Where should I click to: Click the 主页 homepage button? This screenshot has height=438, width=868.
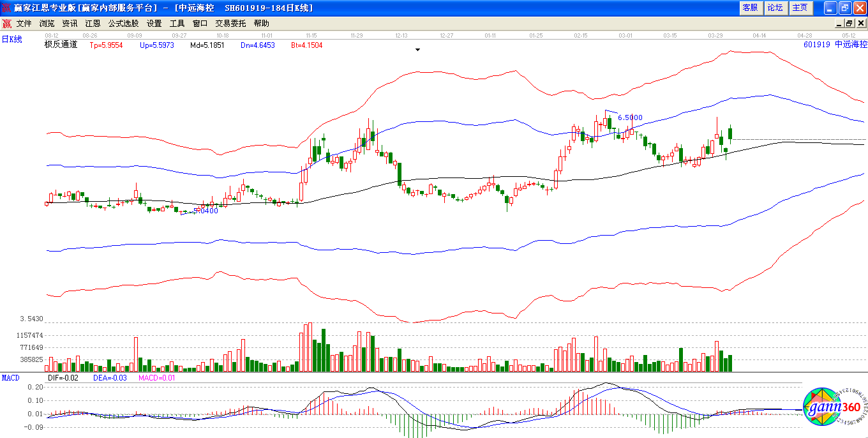[800, 8]
